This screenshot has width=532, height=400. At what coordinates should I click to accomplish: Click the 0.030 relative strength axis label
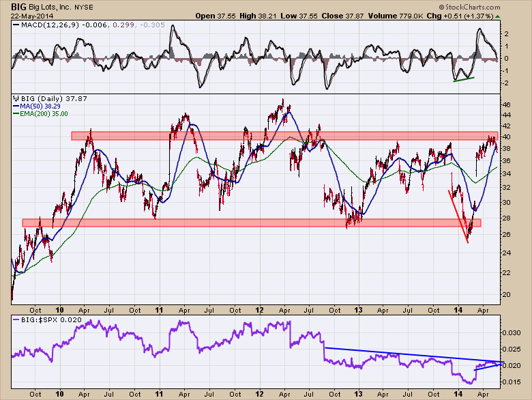point(511,333)
